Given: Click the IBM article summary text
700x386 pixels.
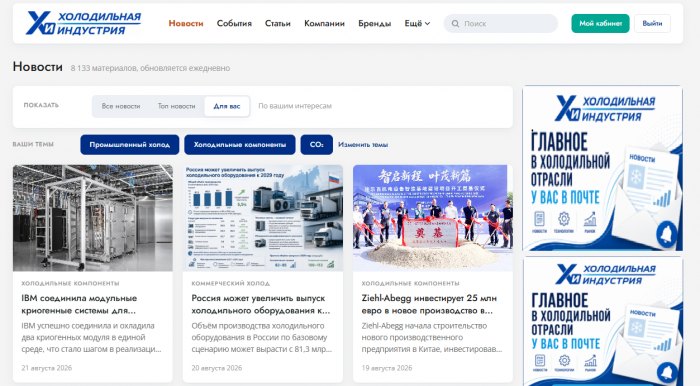Looking at the screenshot, I should pyautogui.click(x=91, y=337).
